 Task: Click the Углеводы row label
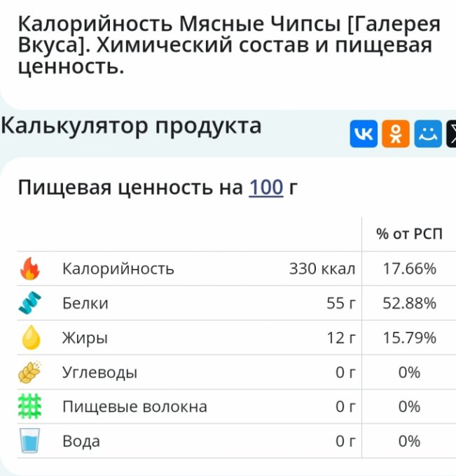click(x=99, y=372)
